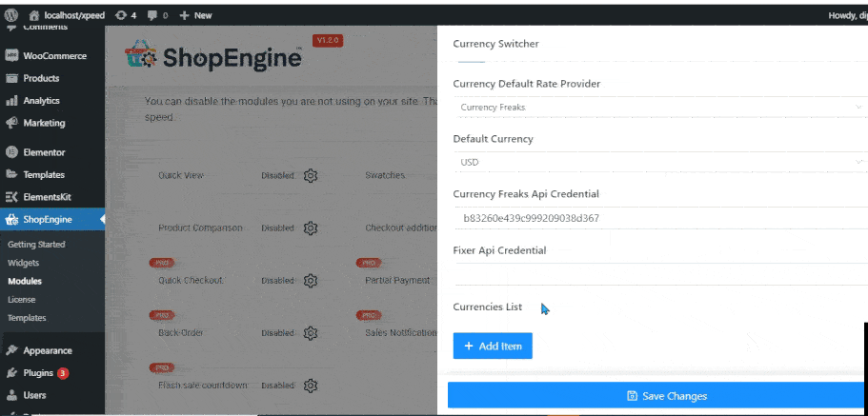The height and width of the screenshot is (416, 868).
Task: Click the ShopEngine logo
Action: (x=213, y=55)
